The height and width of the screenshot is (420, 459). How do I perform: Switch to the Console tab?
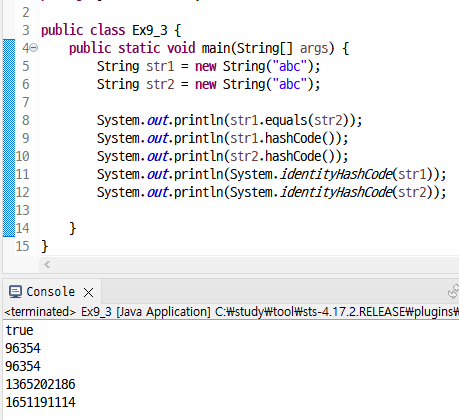point(50,292)
